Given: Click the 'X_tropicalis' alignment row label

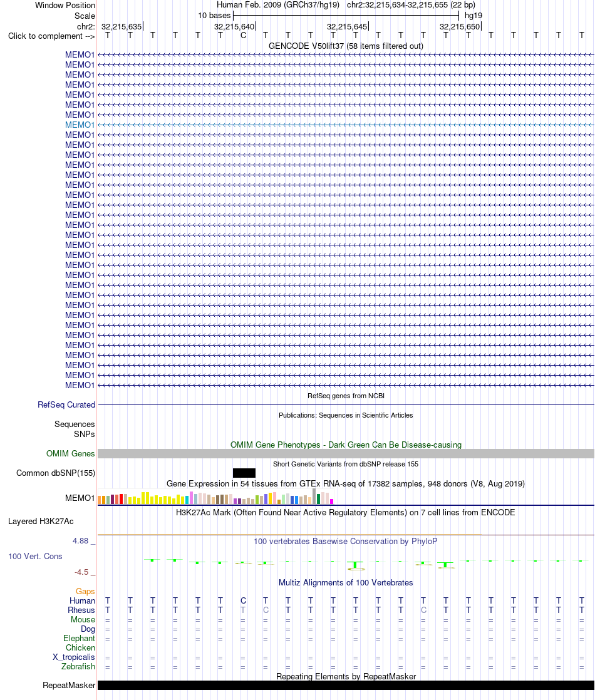Looking at the screenshot, I should click(x=74, y=657).
